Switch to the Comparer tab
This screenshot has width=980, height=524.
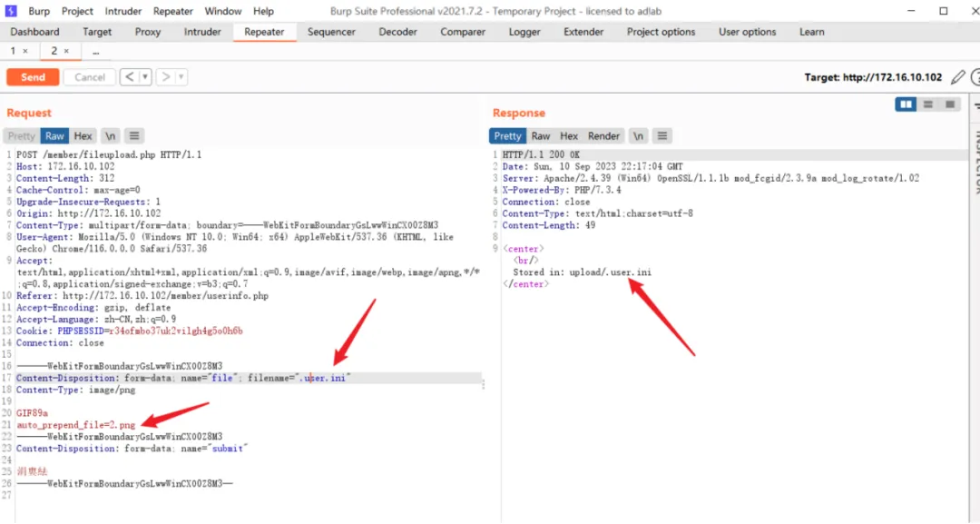point(463,32)
